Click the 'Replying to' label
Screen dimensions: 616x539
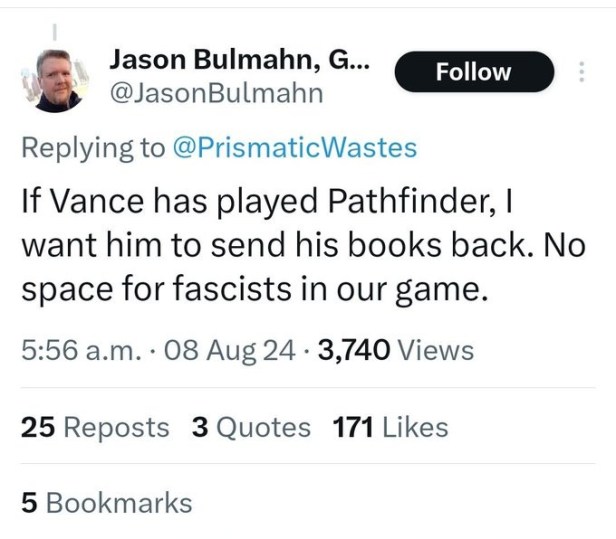(95, 148)
